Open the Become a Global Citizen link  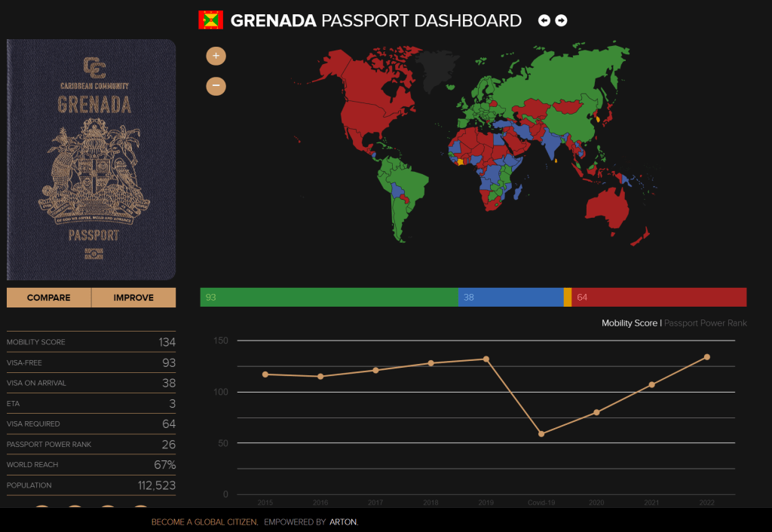[204, 521]
